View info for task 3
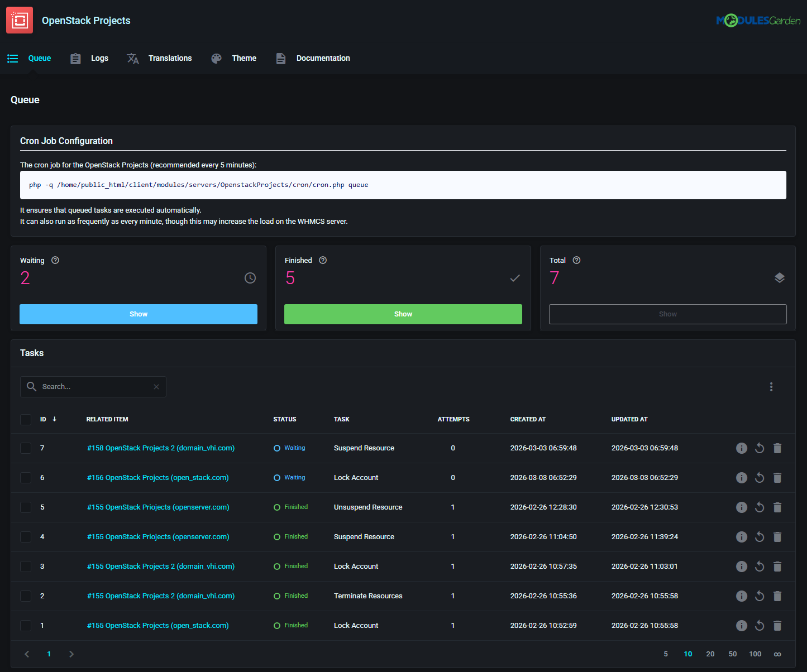This screenshot has width=807, height=672. click(x=742, y=567)
